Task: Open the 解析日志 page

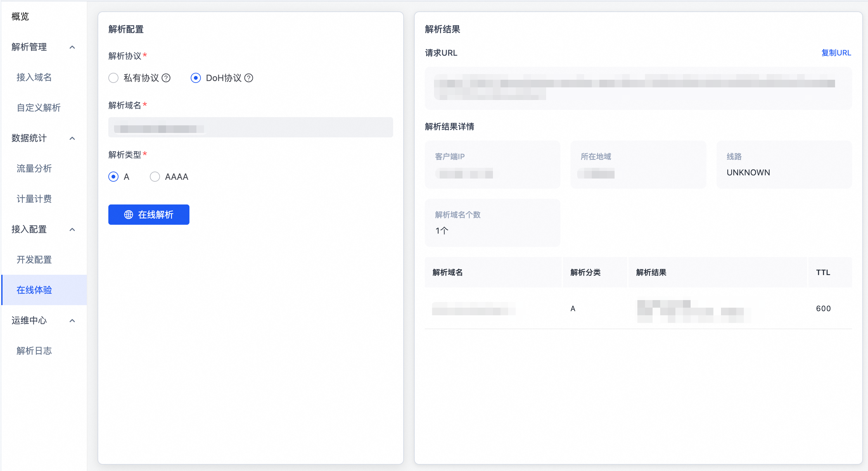Action: click(x=34, y=351)
